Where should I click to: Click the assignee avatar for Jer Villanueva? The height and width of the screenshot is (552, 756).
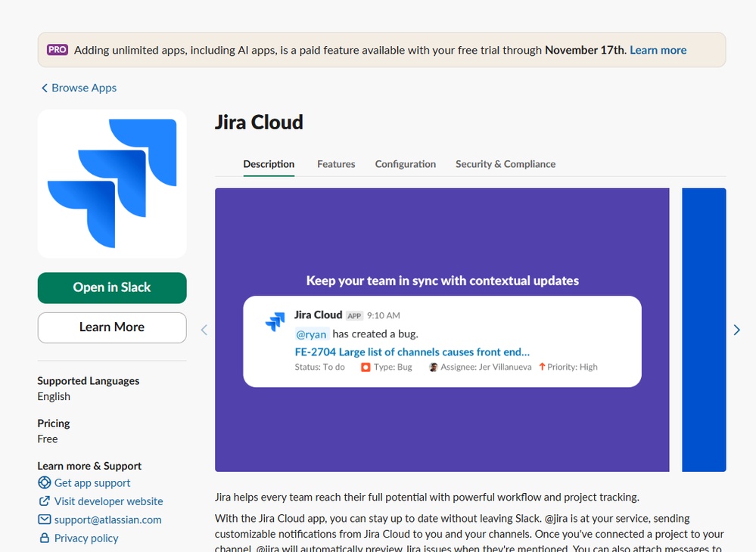[x=433, y=367]
